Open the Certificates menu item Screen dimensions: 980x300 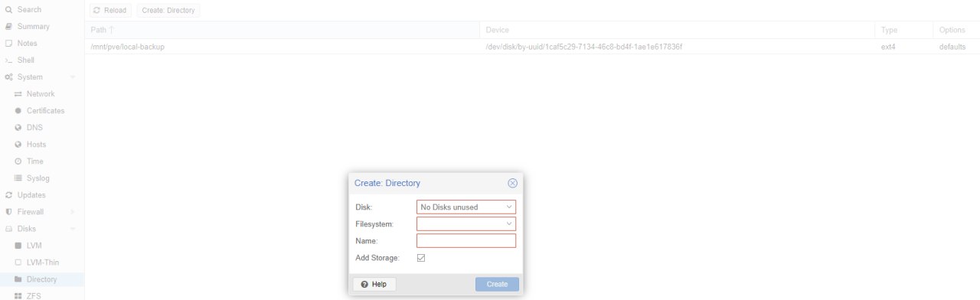[x=42, y=111]
